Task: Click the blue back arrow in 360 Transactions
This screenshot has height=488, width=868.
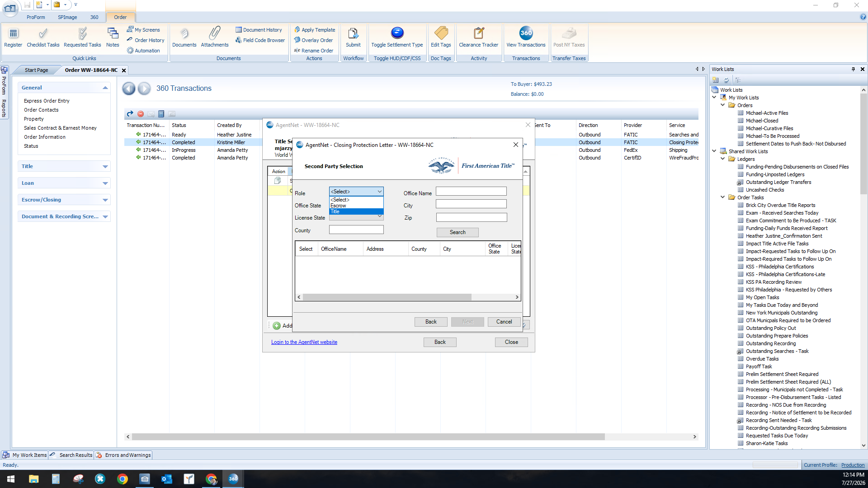Action: coord(129,89)
